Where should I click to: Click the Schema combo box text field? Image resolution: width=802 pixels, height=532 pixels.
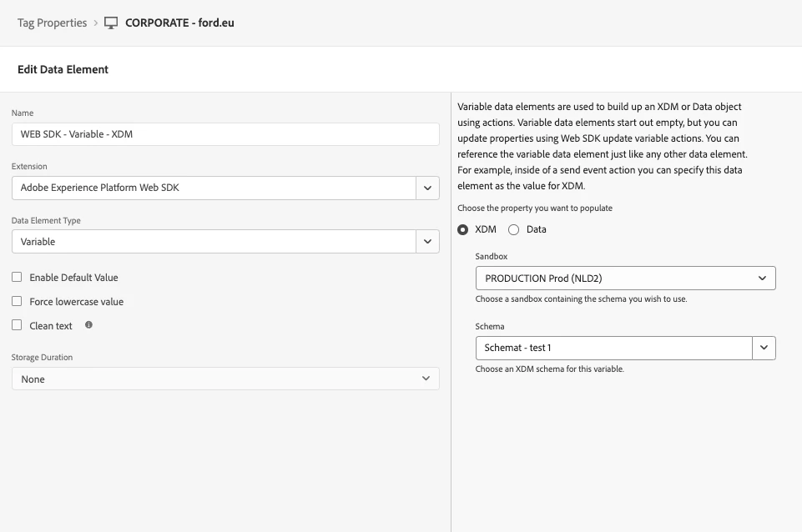pyautogui.click(x=613, y=348)
